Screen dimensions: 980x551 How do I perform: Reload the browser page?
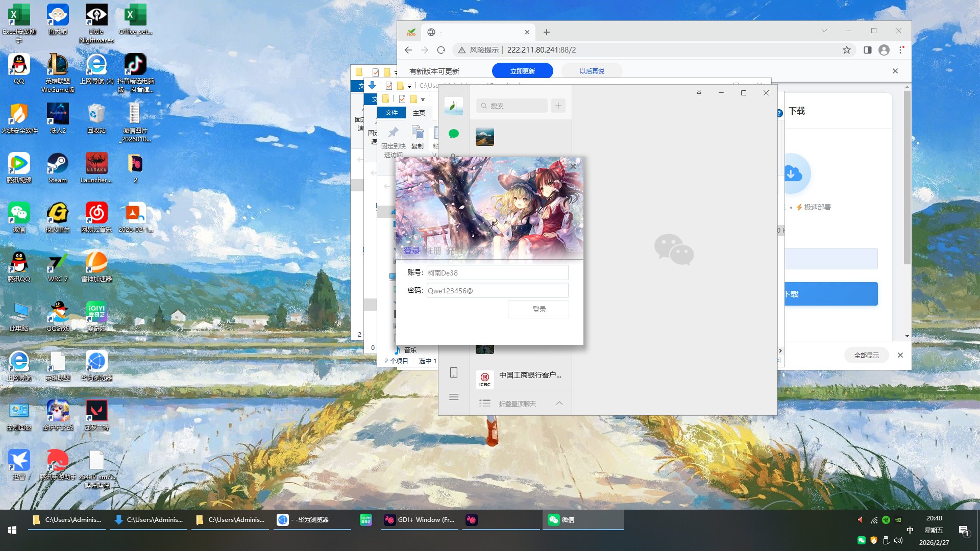(441, 50)
